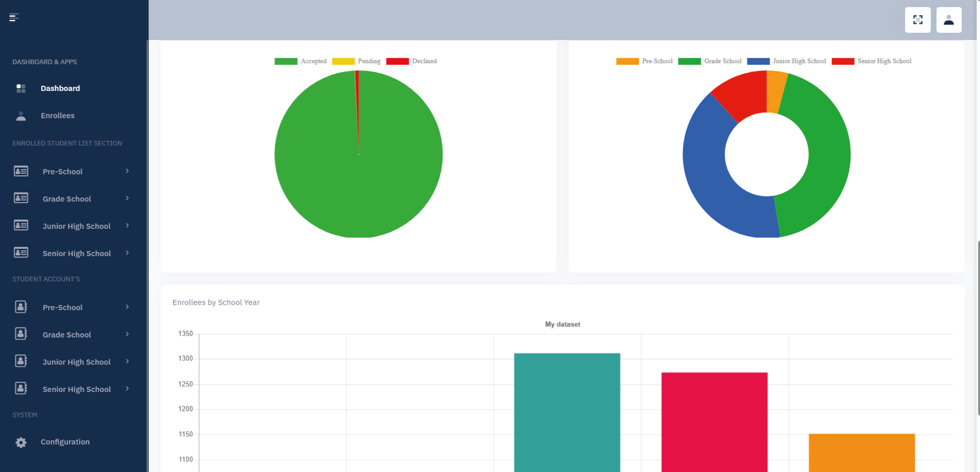Click ID card icon beside enrolled Pre-School
980x472 pixels.
pyautogui.click(x=21, y=171)
